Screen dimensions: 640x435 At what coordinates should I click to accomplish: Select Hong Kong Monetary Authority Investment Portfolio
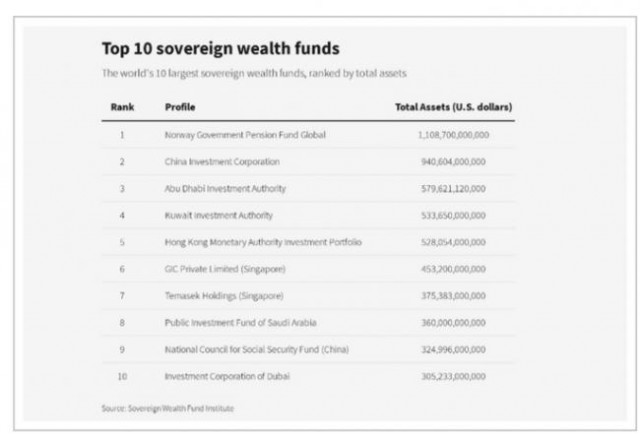263,242
